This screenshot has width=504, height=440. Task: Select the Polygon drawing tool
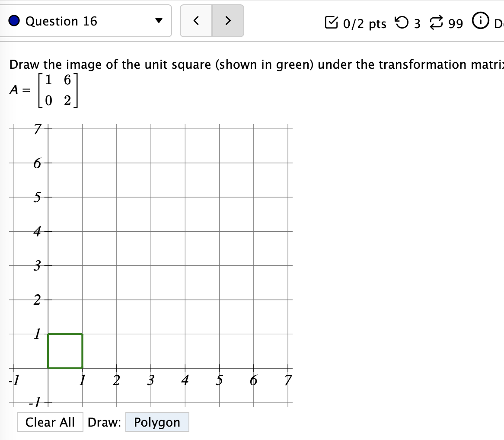coord(157,422)
